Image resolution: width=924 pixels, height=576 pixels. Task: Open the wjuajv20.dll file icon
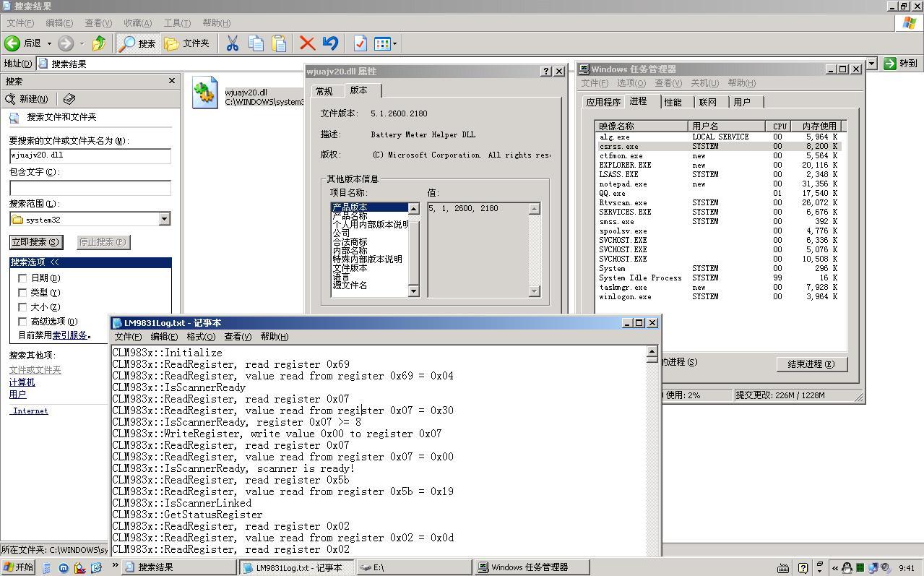pos(205,93)
